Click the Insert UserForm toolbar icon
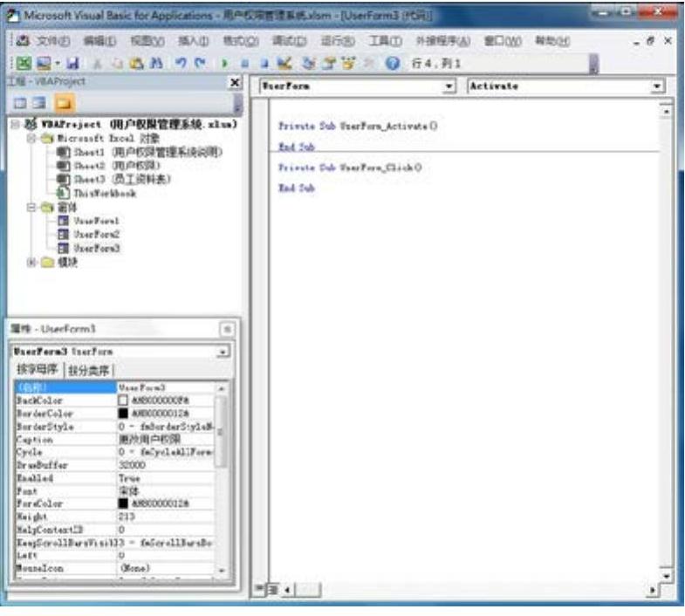Image resolution: width=685 pixels, height=616 pixels. click(x=44, y=64)
